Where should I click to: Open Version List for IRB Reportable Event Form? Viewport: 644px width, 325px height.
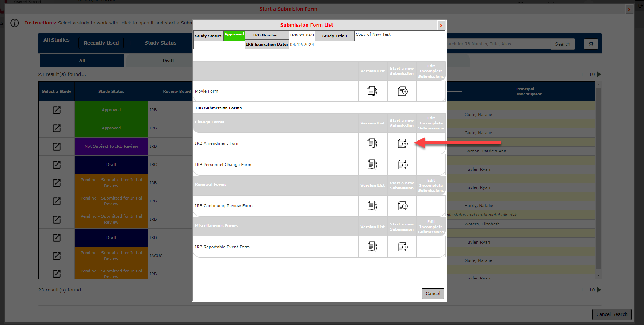tap(372, 247)
